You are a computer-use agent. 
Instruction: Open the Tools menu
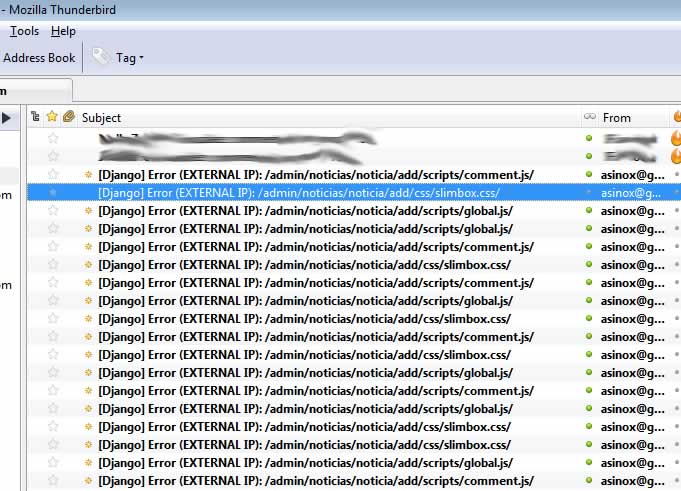(24, 31)
